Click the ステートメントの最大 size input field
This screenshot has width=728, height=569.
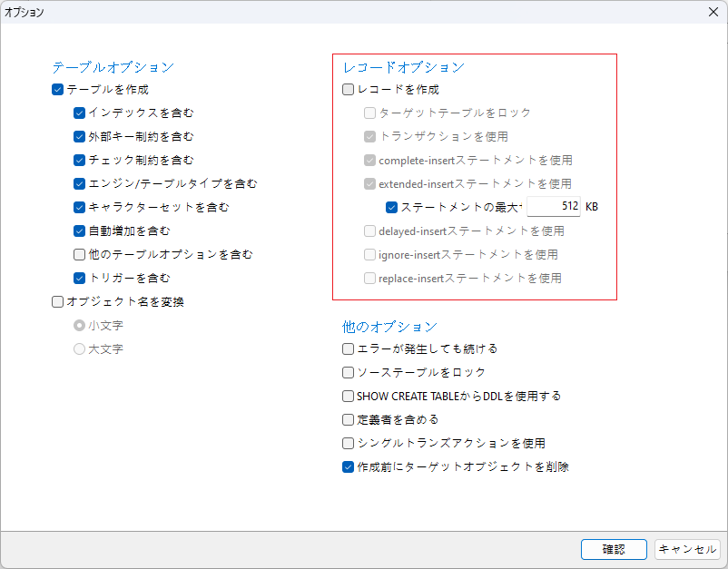pos(553,207)
